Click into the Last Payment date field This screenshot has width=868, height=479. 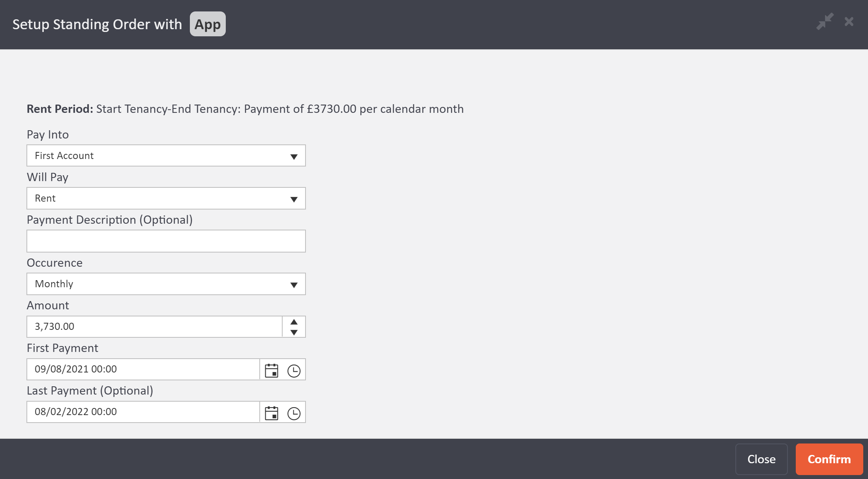click(143, 412)
